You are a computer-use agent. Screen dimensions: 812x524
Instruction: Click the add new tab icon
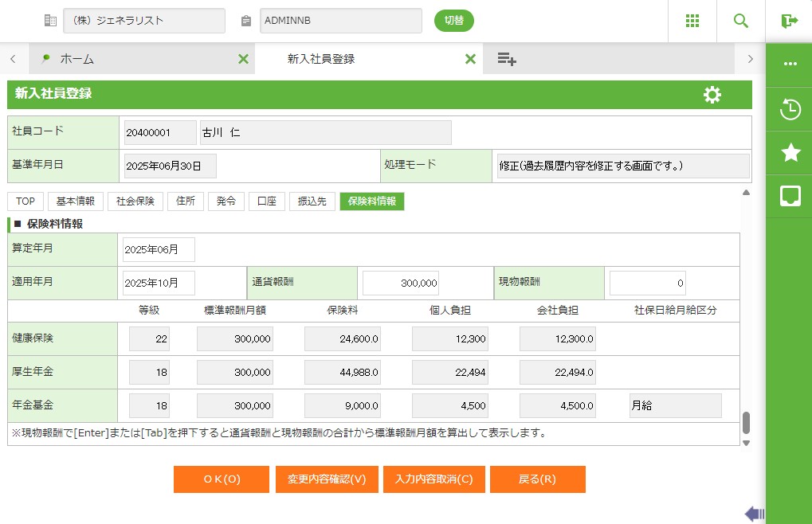coord(507,59)
